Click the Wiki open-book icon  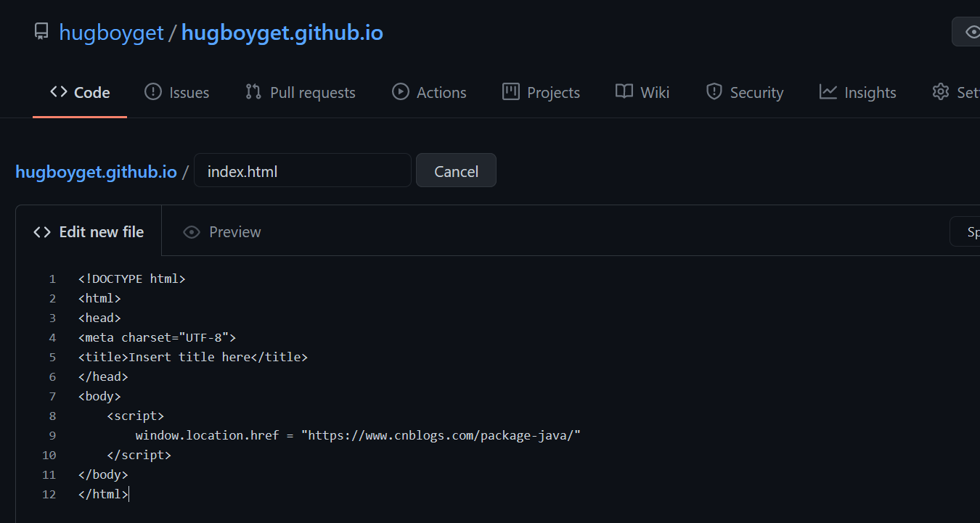(x=624, y=92)
